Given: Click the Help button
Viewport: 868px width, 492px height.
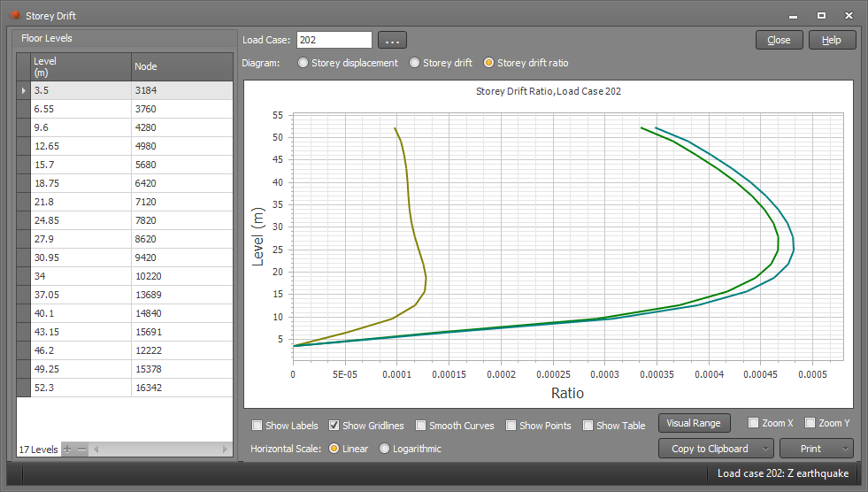Looking at the screenshot, I should [832, 40].
